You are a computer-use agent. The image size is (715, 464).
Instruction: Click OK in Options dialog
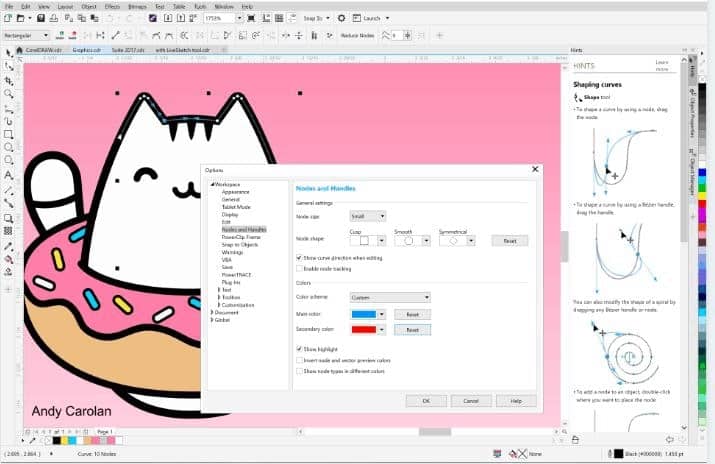click(x=426, y=401)
